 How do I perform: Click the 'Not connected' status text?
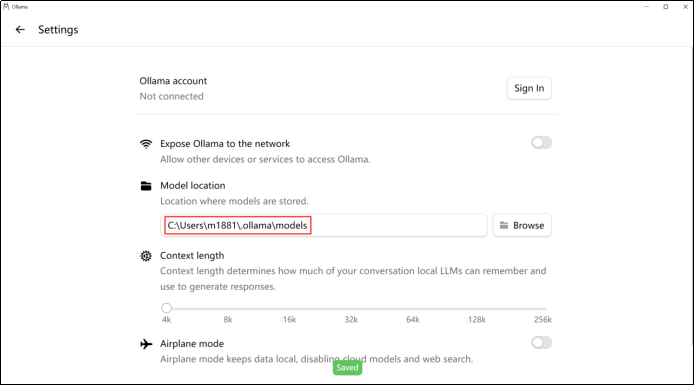pyautogui.click(x=172, y=96)
